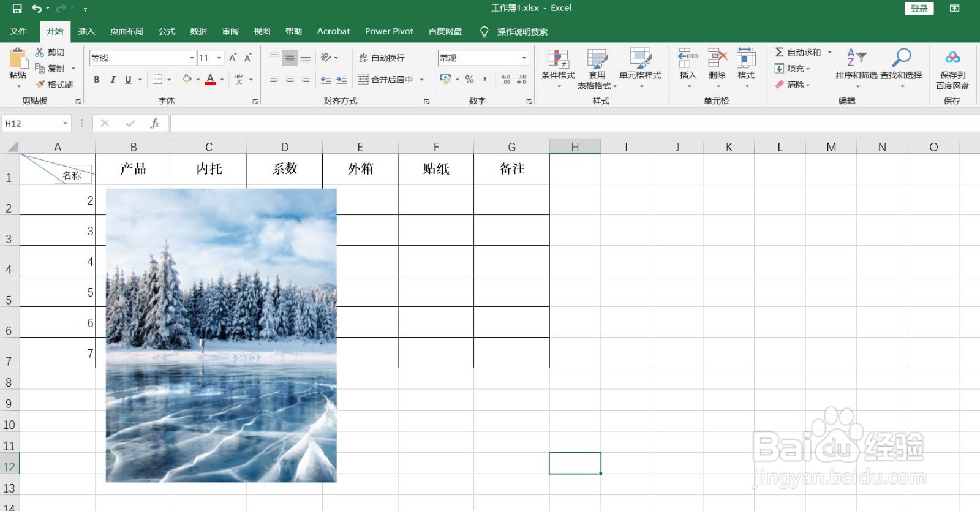Open the fill color dropdown arrow
This screenshot has height=511, width=980.
pos(198,80)
